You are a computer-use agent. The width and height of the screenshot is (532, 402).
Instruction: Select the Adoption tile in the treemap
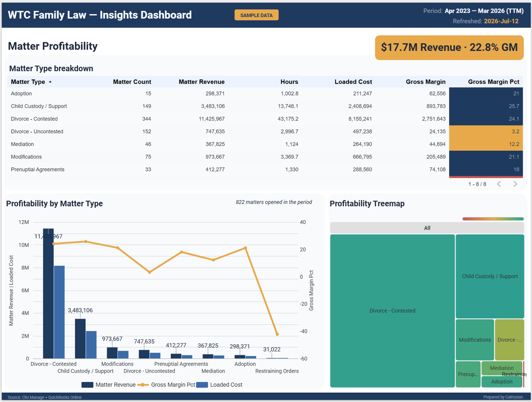(502, 382)
